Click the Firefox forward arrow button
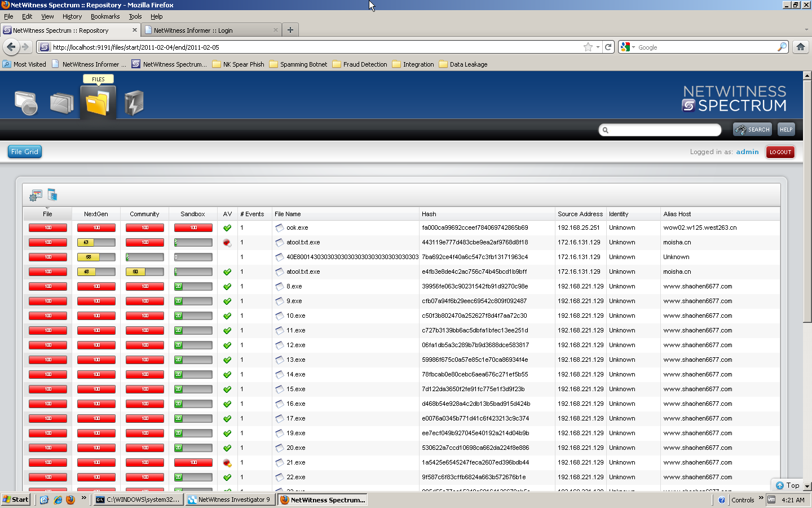 tap(25, 47)
